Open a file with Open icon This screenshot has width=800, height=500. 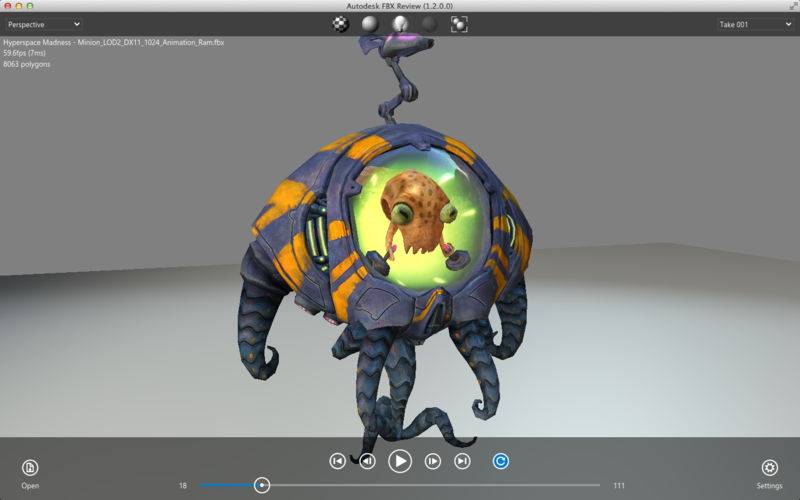point(30,467)
